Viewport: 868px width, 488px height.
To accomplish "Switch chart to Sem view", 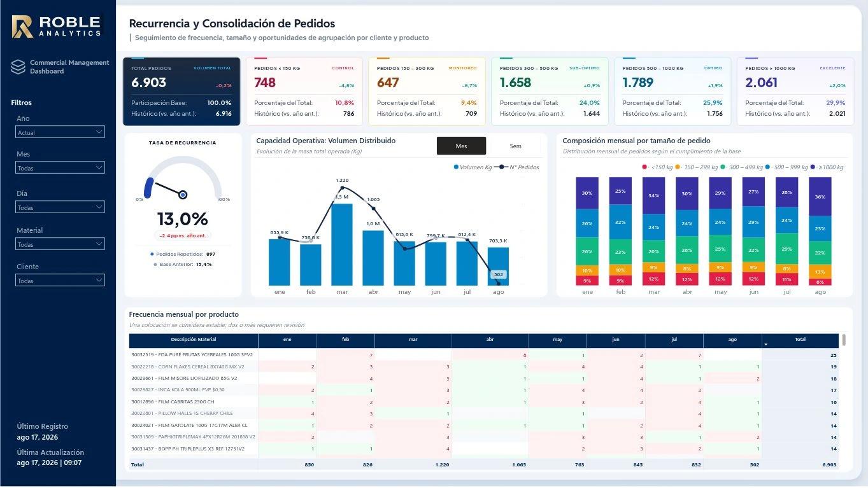I will [x=515, y=146].
